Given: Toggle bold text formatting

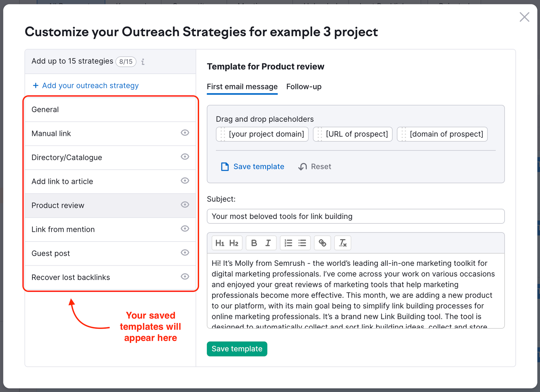Looking at the screenshot, I should pyautogui.click(x=254, y=243).
